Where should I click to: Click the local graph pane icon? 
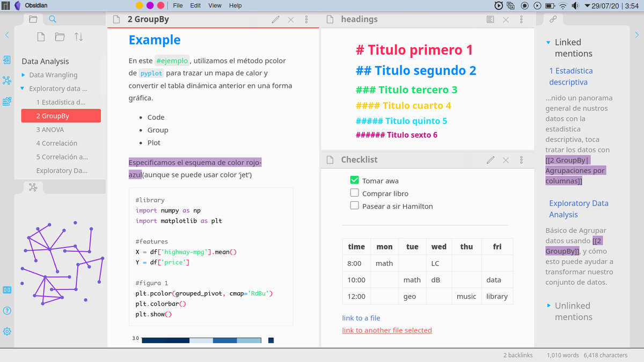[x=33, y=187]
